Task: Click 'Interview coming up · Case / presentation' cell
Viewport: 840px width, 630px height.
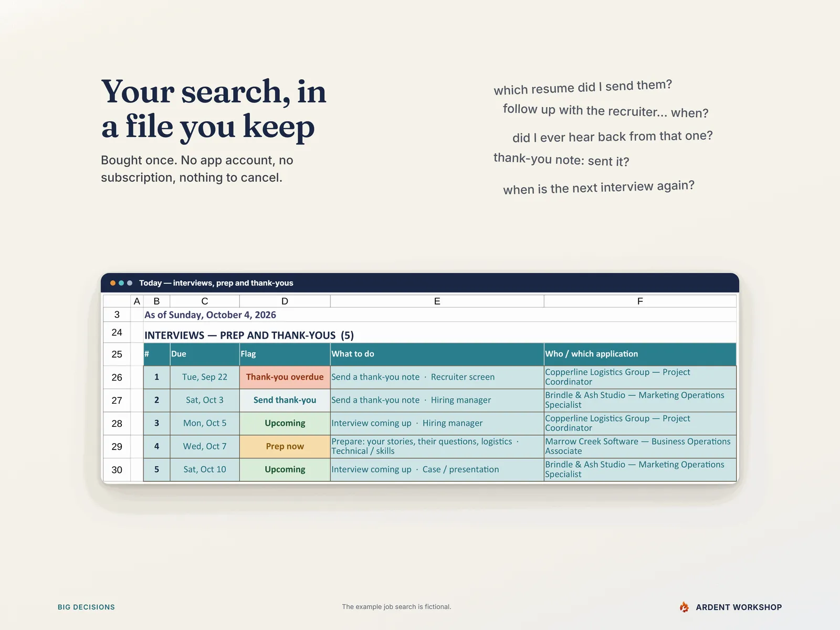Action: click(x=437, y=470)
